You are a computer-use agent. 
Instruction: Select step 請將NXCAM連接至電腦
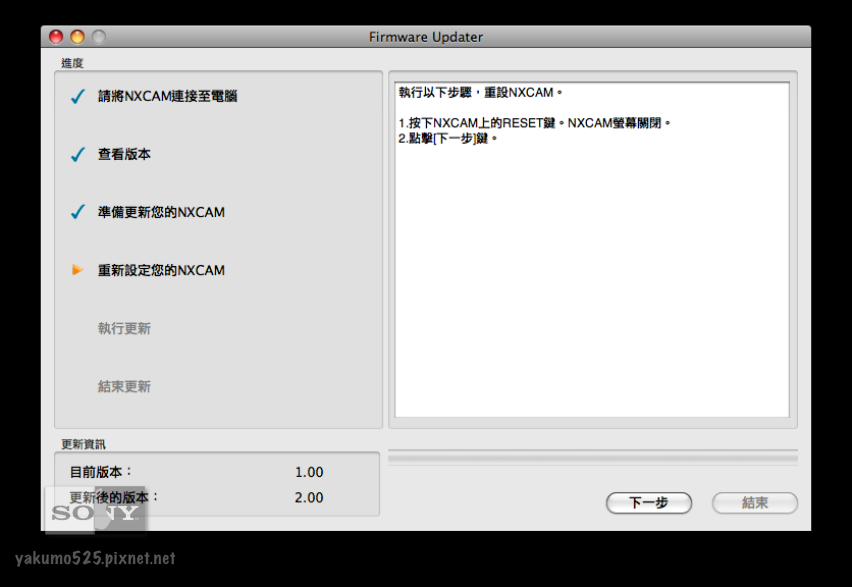[167, 96]
